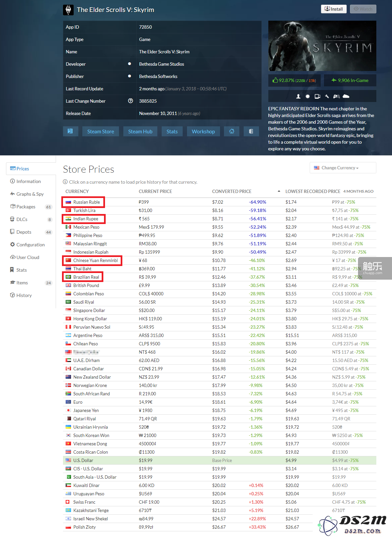392x537 pixels.
Task: Sort by the Current Price column header
Action: point(155,191)
